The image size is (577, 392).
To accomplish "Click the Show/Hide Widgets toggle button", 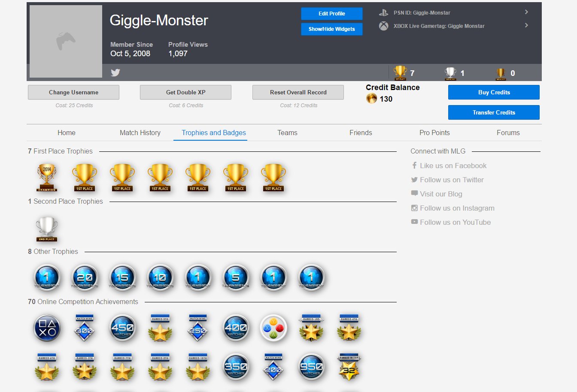I will pyautogui.click(x=331, y=29).
